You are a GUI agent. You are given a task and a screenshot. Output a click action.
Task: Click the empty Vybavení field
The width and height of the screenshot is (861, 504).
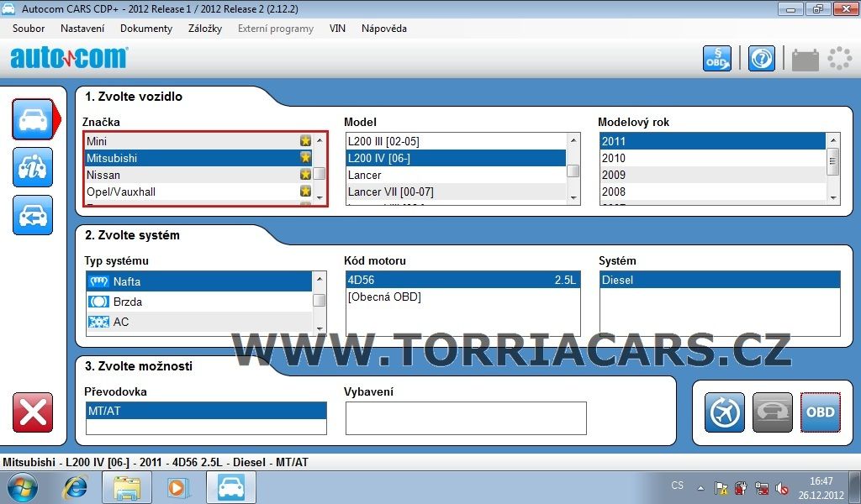pyautogui.click(x=466, y=418)
